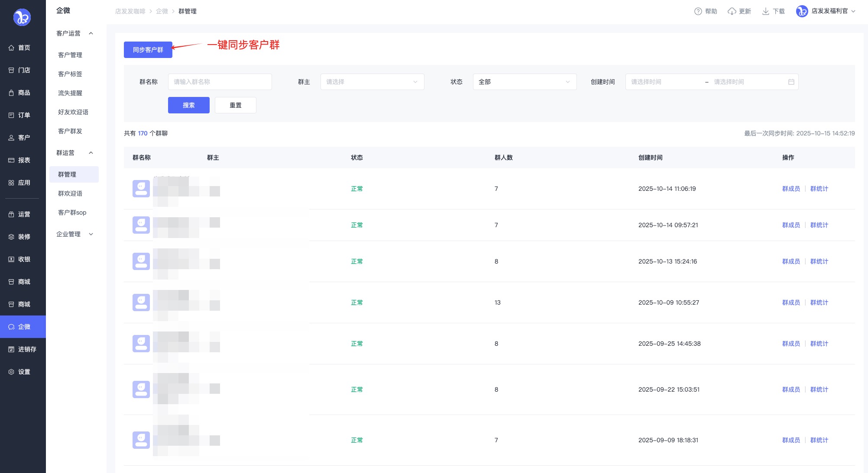Open the 群主 owner dropdown
Image resolution: width=868 pixels, height=473 pixels.
click(x=372, y=82)
